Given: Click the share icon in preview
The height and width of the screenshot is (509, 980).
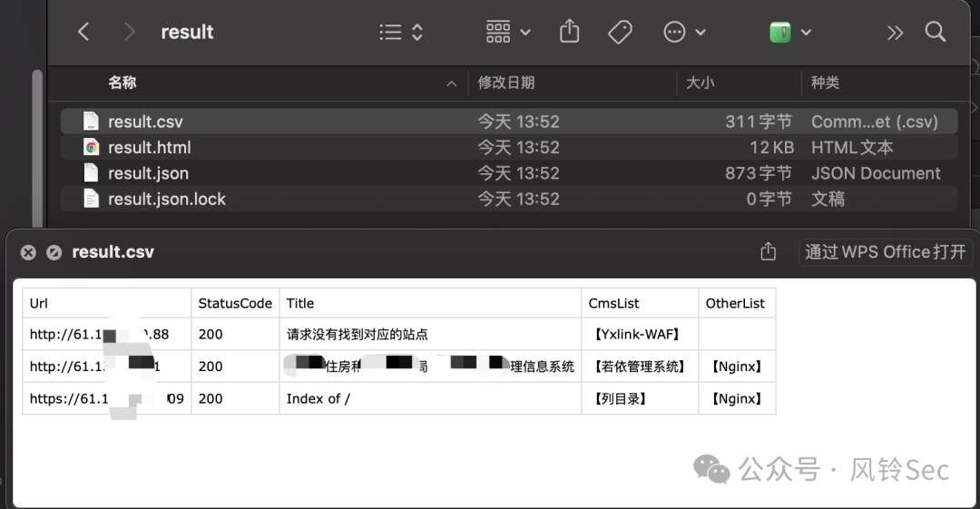Looking at the screenshot, I should (x=768, y=252).
